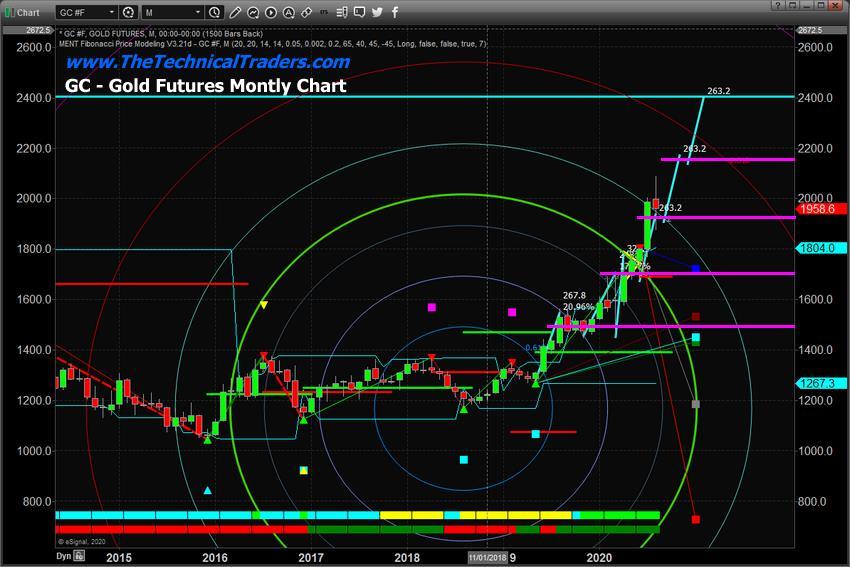
Task: Open the studies chart-line icon
Action: (x=253, y=12)
